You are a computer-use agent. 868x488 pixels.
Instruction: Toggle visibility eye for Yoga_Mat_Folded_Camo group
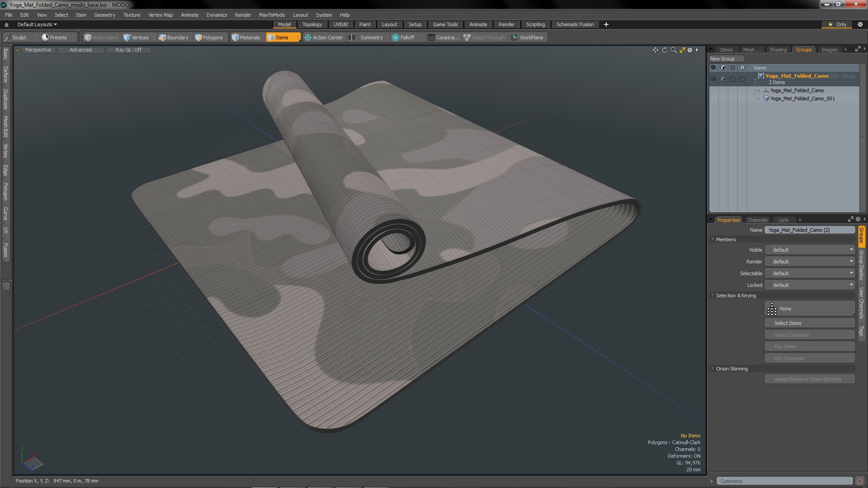pos(713,79)
